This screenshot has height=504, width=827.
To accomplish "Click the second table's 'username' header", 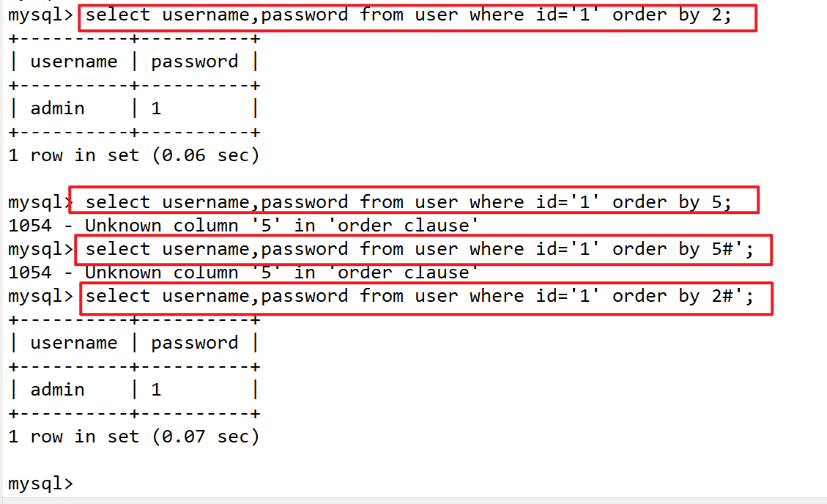I will (74, 344).
